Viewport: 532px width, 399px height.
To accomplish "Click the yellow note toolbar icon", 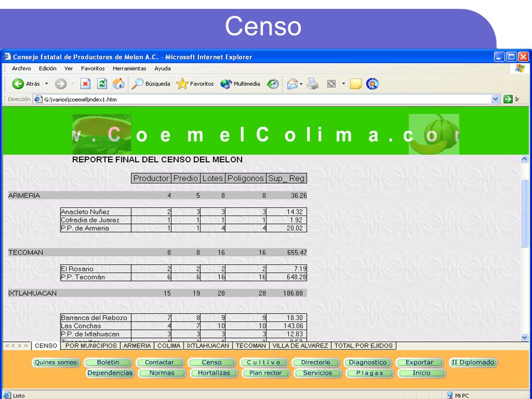I will tap(355, 84).
